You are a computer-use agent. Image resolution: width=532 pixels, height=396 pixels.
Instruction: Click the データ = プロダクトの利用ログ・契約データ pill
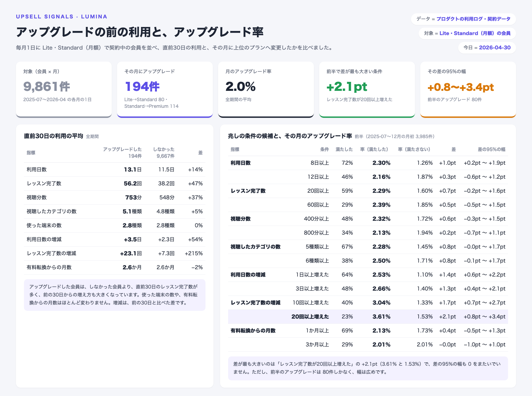463,19
